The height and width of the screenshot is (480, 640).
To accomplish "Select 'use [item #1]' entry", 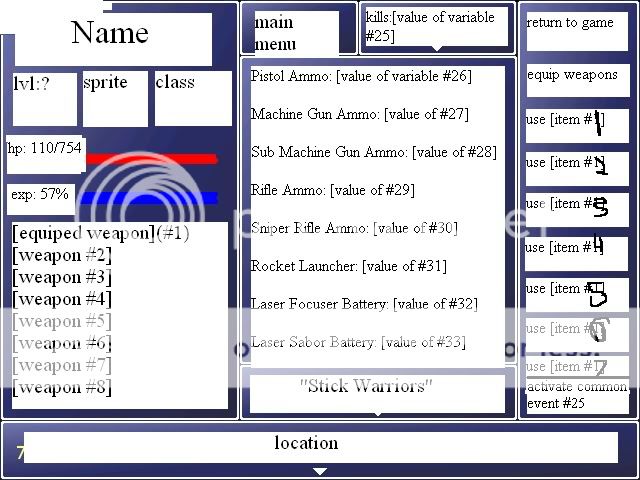I will [x=576, y=123].
